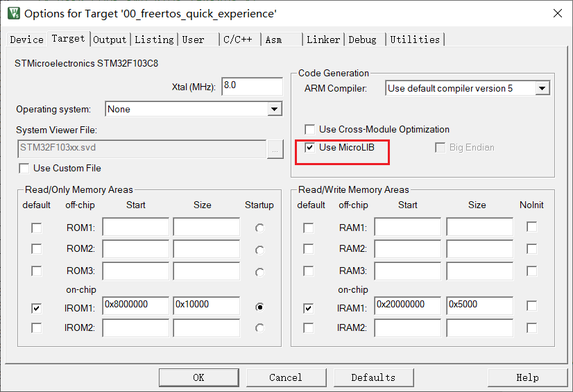
Task: Enable the Use Custom File checkbox
Action: pos(24,169)
